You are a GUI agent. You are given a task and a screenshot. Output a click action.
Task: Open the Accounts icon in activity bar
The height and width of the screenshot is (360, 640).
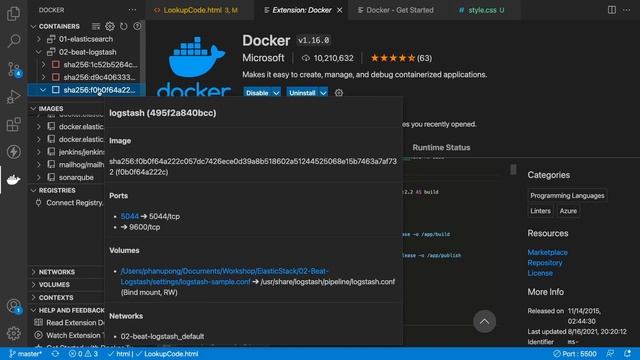click(14, 306)
